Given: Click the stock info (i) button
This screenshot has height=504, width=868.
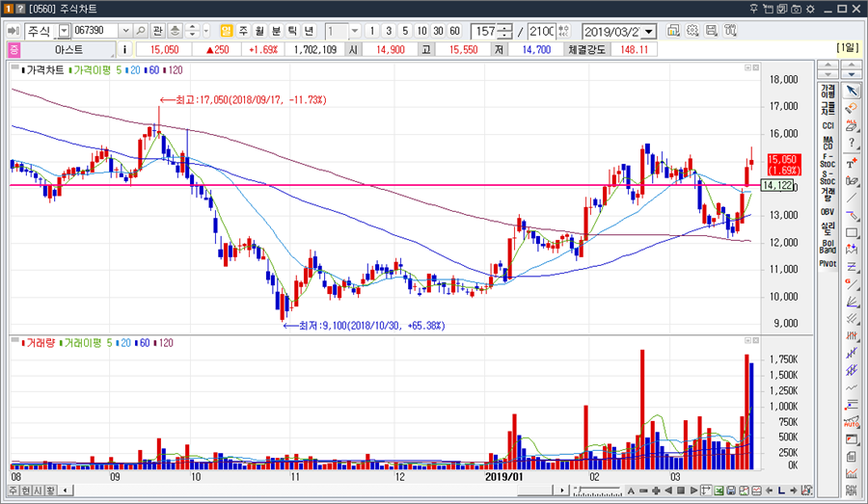Looking at the screenshot, I should click(124, 50).
